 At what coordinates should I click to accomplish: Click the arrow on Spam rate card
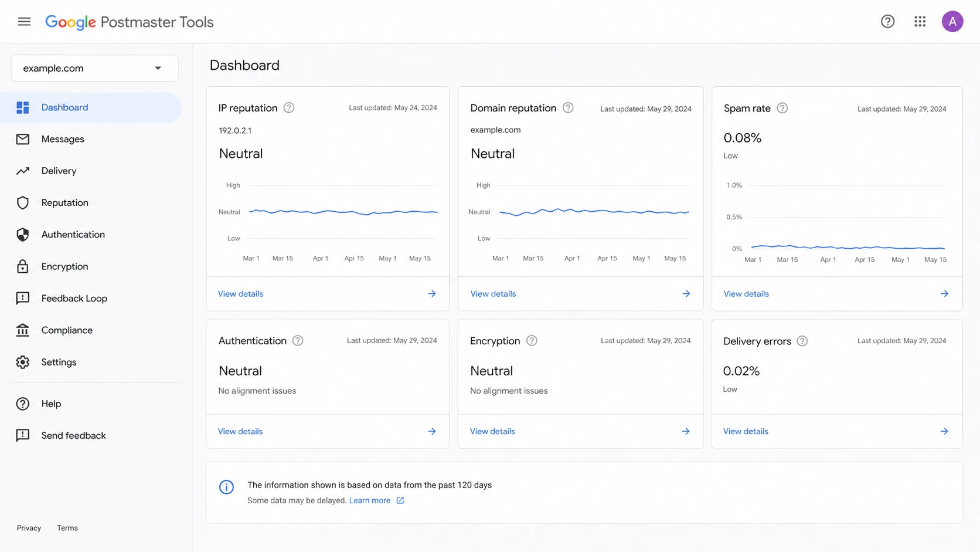(944, 294)
